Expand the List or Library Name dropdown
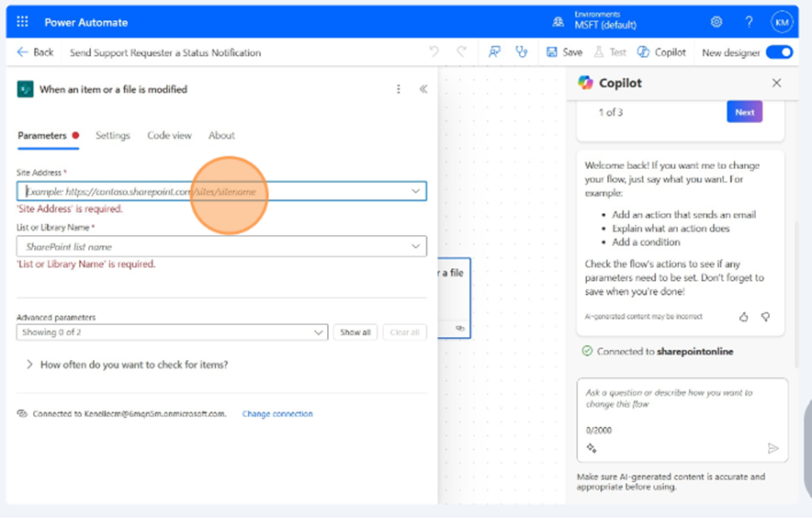This screenshot has width=812, height=528. coord(415,246)
